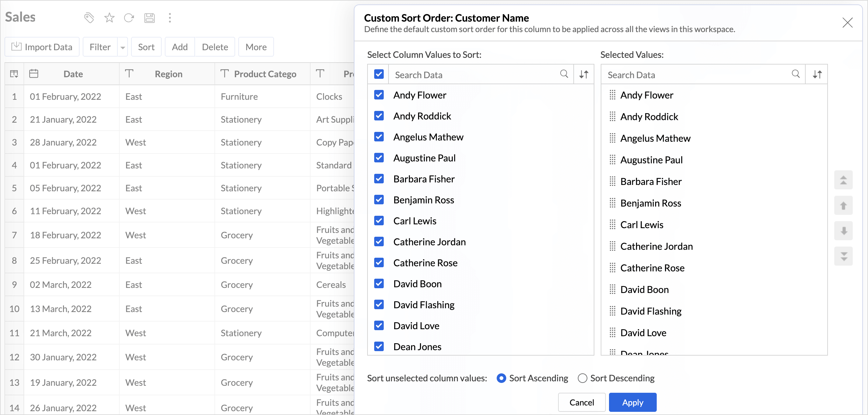
Task: Click the tag icon next to Sales
Action: 89,17
